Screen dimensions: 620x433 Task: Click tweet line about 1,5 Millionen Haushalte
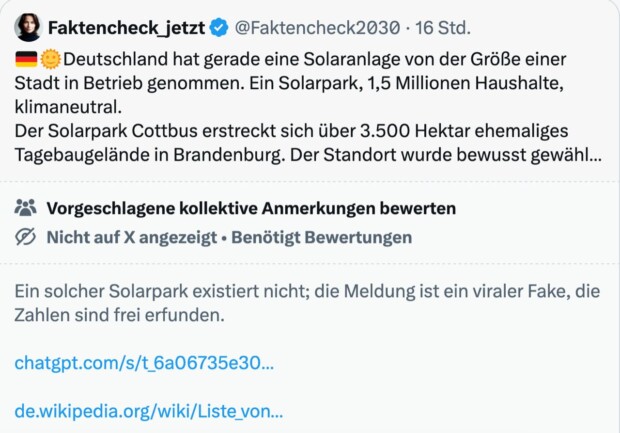465,83
